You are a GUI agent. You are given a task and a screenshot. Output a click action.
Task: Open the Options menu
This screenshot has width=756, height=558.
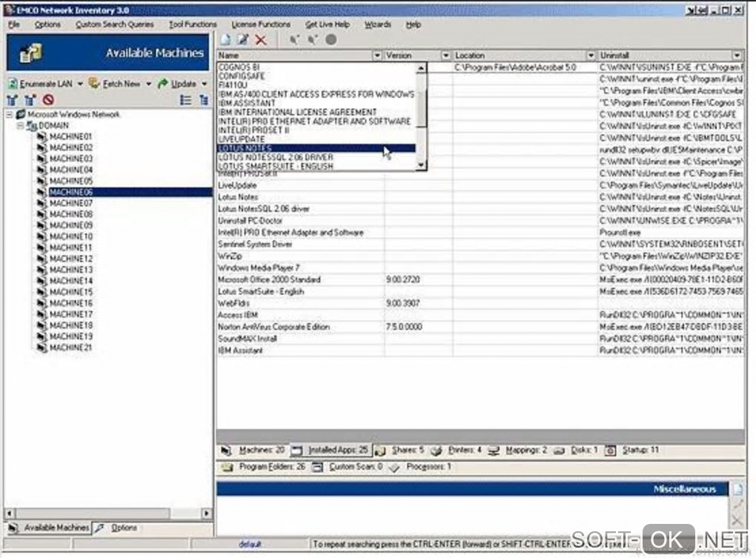(47, 24)
